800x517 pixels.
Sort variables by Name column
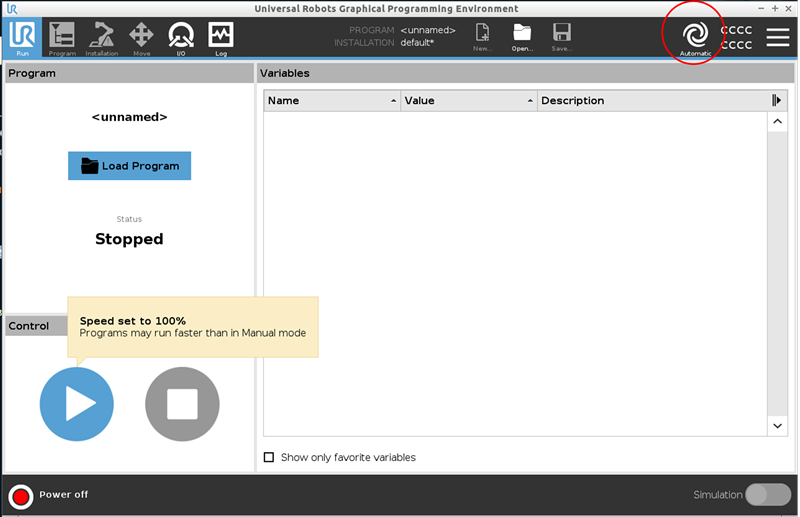click(x=332, y=101)
